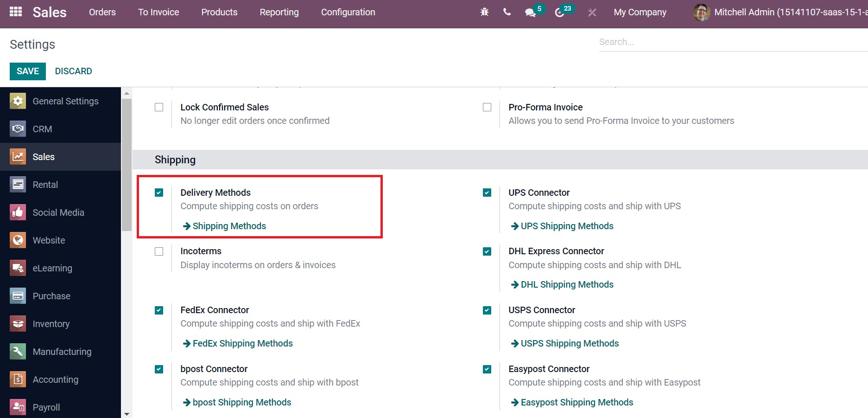Uncheck the Easypost Connector checkbox

click(487, 369)
